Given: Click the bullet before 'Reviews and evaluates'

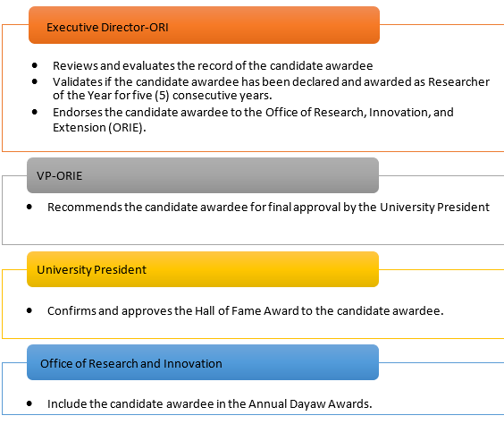Looking at the screenshot, I should click(x=35, y=65).
